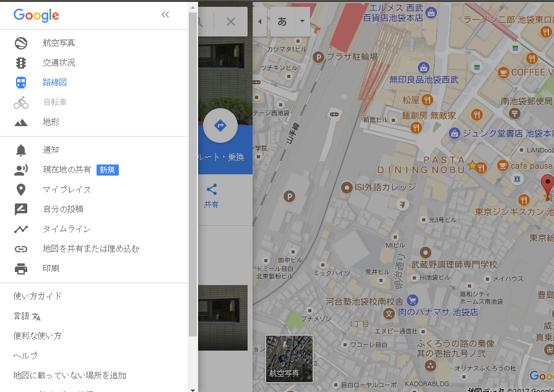Click the ISI外語カレッジ map label
This screenshot has width=554, height=392.
click(x=386, y=187)
